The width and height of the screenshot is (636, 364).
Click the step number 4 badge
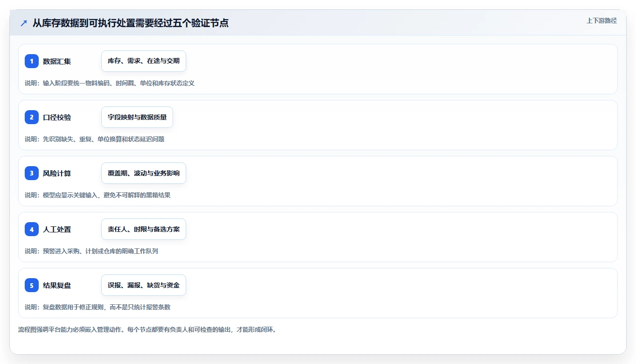[32, 229]
